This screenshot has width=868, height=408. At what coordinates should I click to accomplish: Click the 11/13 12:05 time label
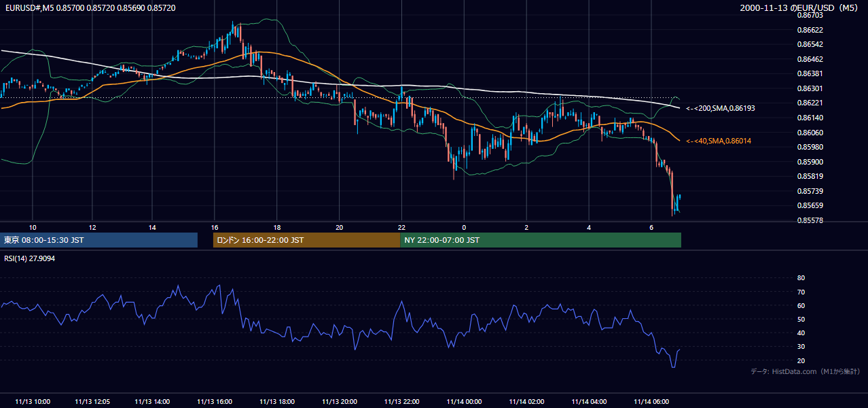(x=92, y=401)
